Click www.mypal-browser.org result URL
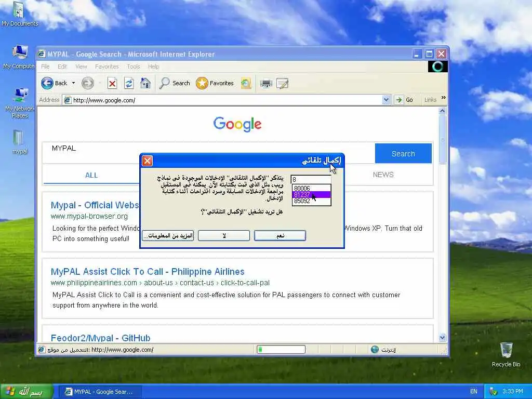Image resolution: width=532 pixels, height=399 pixels. click(x=89, y=216)
